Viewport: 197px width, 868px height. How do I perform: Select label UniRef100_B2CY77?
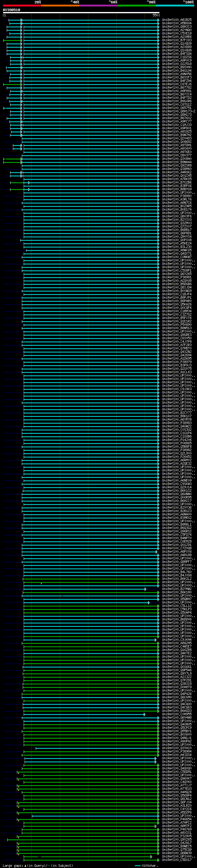[x=177, y=413]
